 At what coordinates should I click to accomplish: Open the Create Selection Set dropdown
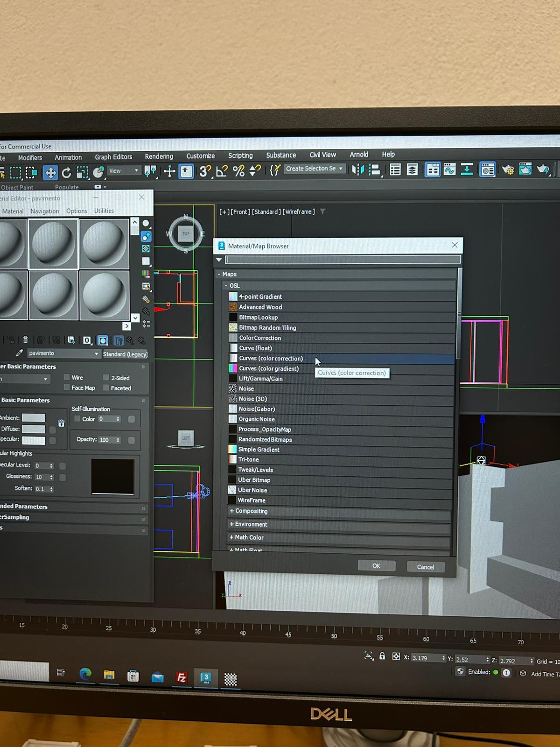[x=341, y=169]
